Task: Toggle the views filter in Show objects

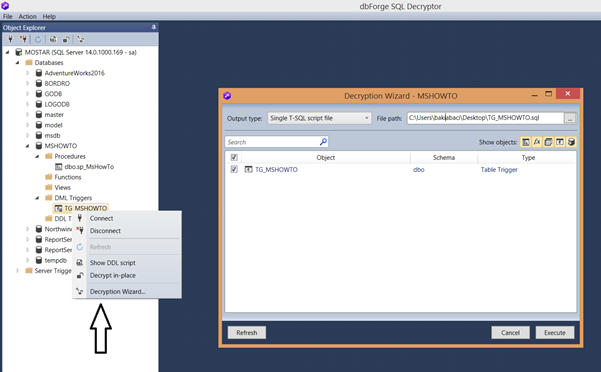Action: [x=548, y=142]
